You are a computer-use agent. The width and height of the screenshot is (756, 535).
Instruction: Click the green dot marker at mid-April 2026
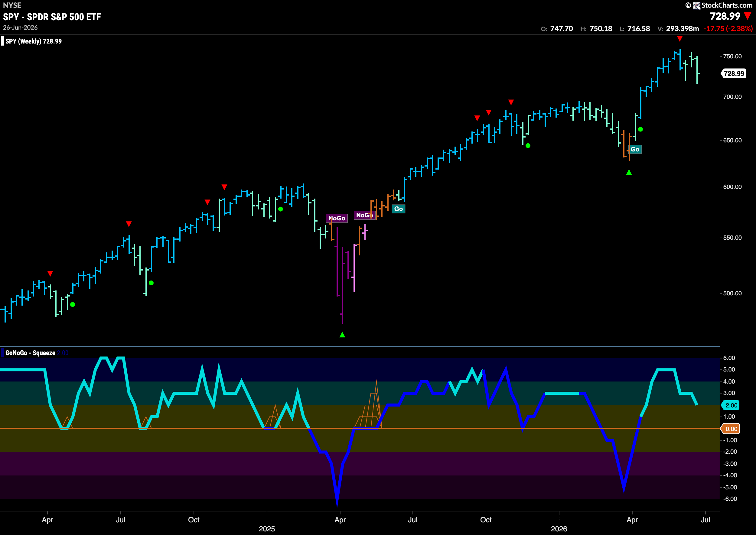pos(640,129)
